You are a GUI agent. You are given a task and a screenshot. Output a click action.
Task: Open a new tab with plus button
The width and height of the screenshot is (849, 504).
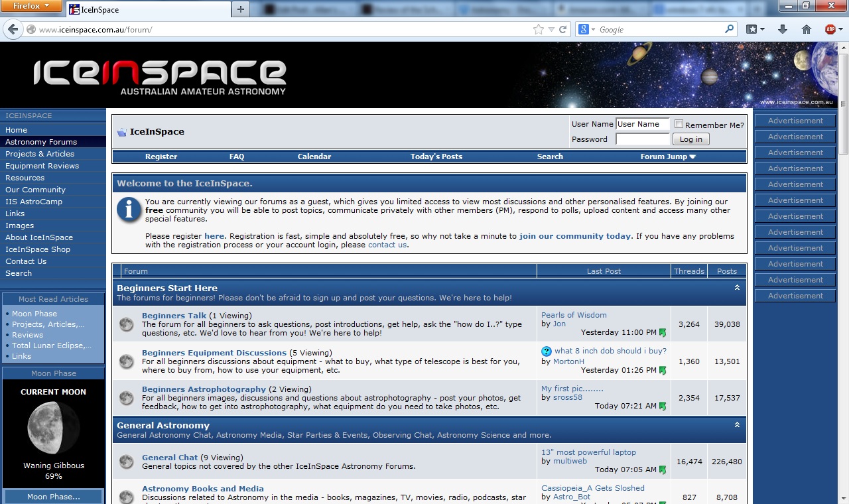pos(241,9)
